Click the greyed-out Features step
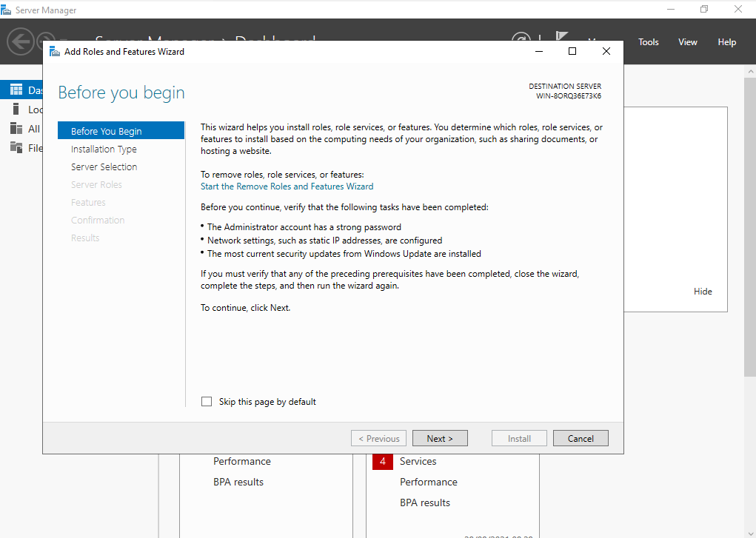 [x=88, y=203]
